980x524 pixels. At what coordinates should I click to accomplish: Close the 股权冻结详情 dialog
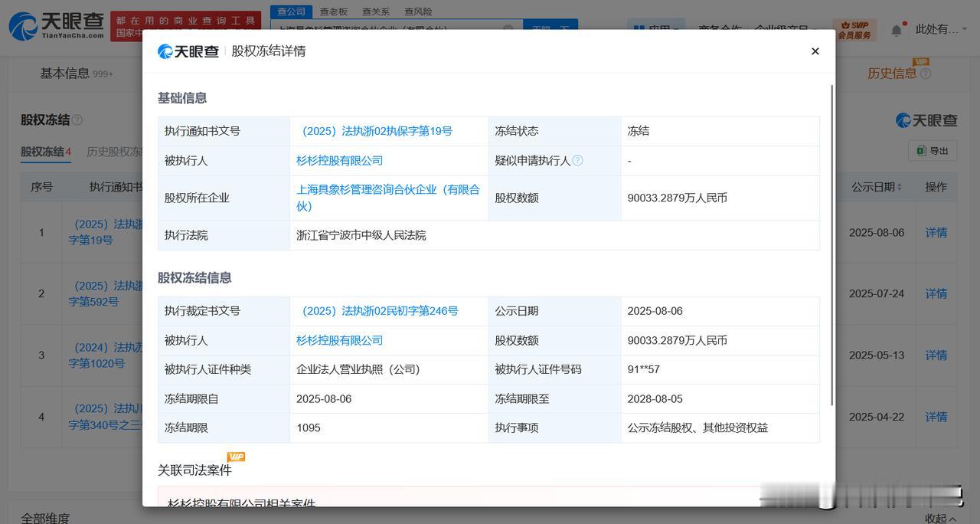pyautogui.click(x=815, y=51)
